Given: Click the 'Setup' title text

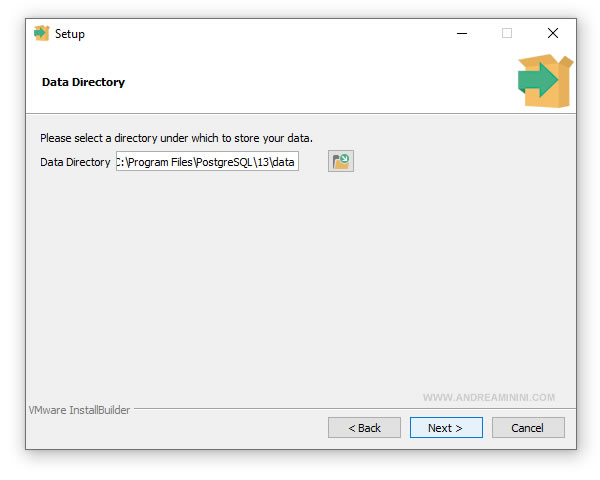Looking at the screenshot, I should (x=70, y=34).
